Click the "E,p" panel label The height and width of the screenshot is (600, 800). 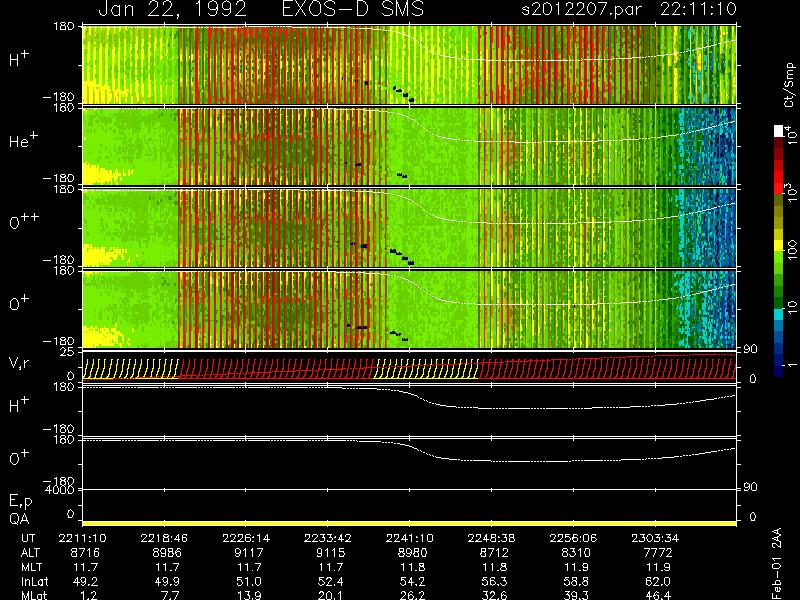click(x=20, y=502)
